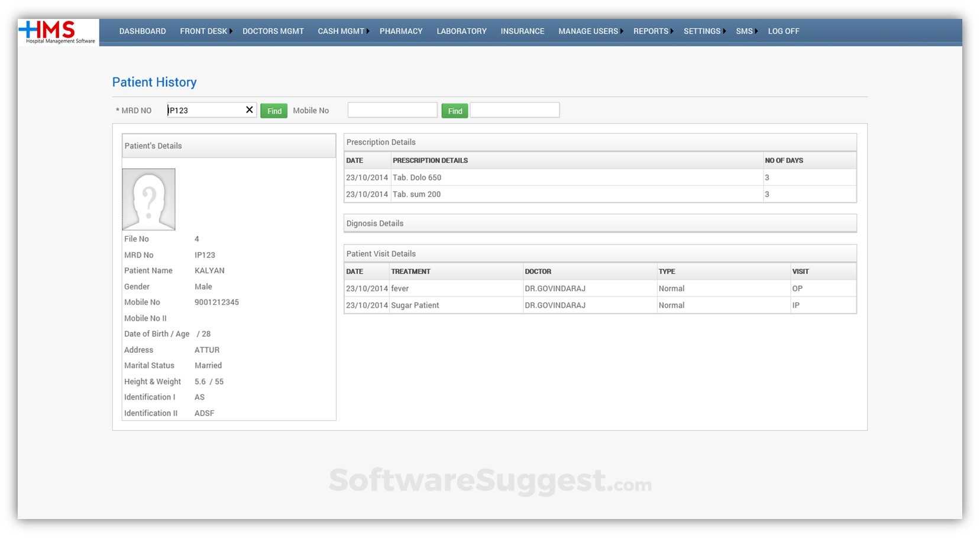Click inside the Mobile No search field
Image resolution: width=980 pixels, height=538 pixels.
(392, 109)
